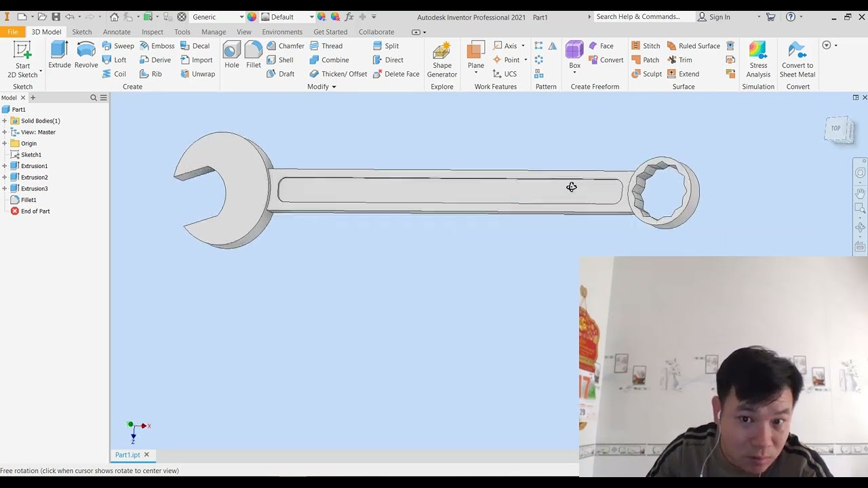Choose the Shell tool
The width and height of the screenshot is (868, 488).
(x=279, y=60)
